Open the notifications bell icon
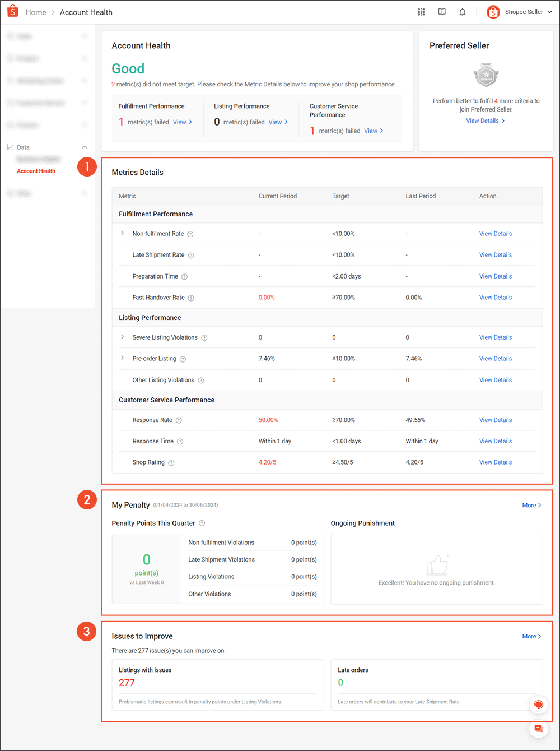The height and width of the screenshot is (751, 560). click(x=462, y=12)
